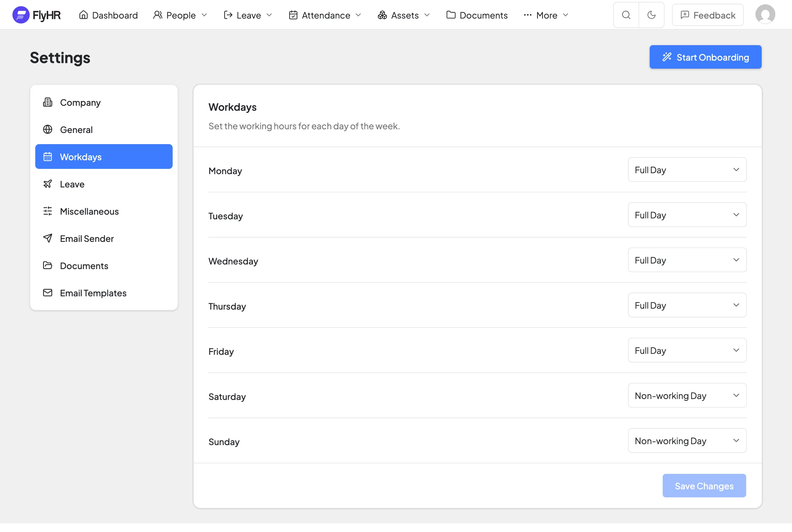792x532 pixels.
Task: Toggle dark mode with the moon icon
Action: (651, 15)
